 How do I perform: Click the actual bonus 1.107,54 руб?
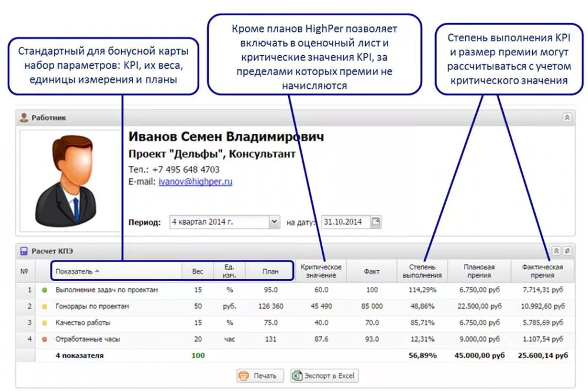543,339
